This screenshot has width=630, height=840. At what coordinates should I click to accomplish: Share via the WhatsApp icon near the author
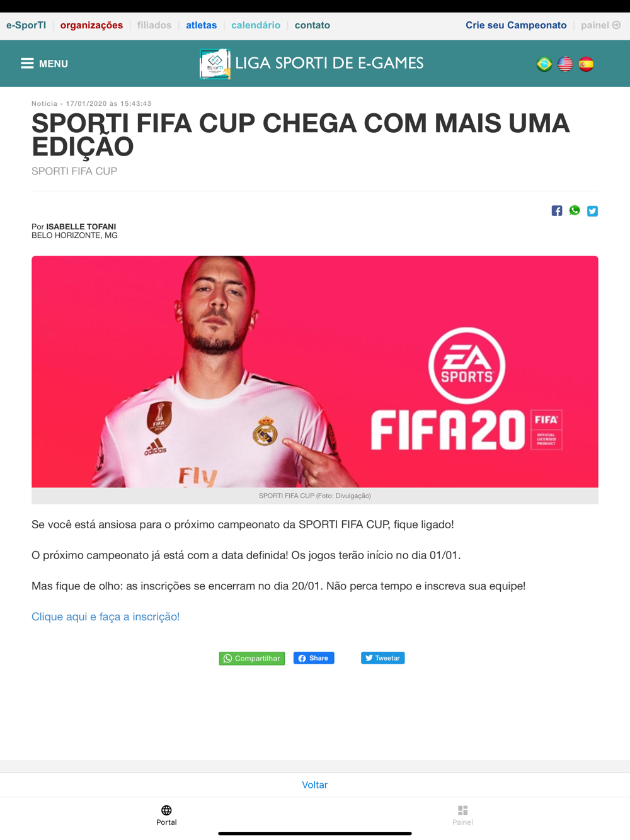coord(575,210)
